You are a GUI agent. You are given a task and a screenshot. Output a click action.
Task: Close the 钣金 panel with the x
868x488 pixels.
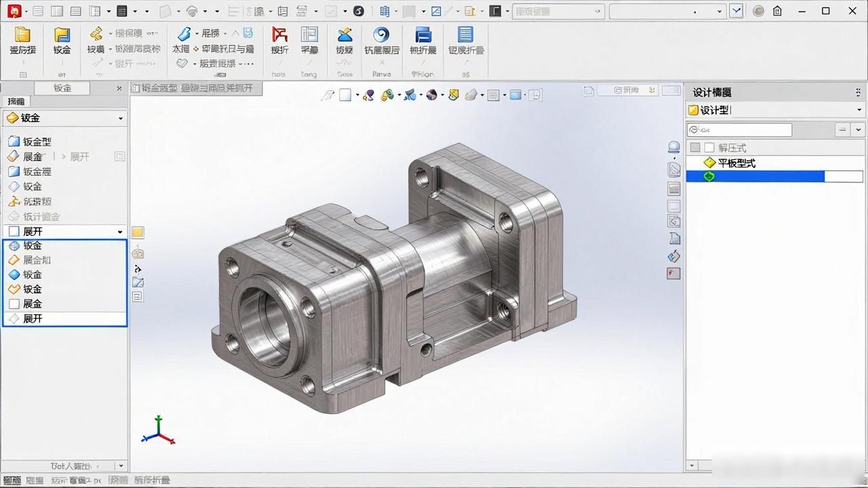(119, 88)
